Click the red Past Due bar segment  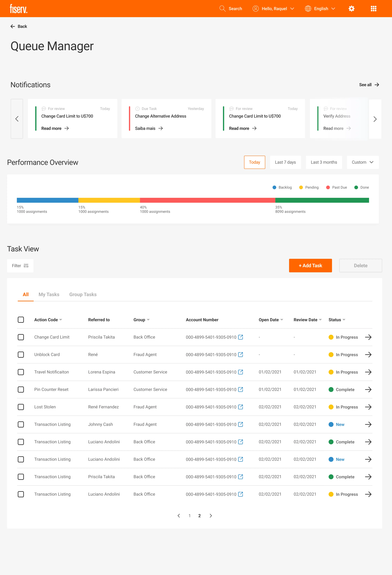coord(207,200)
